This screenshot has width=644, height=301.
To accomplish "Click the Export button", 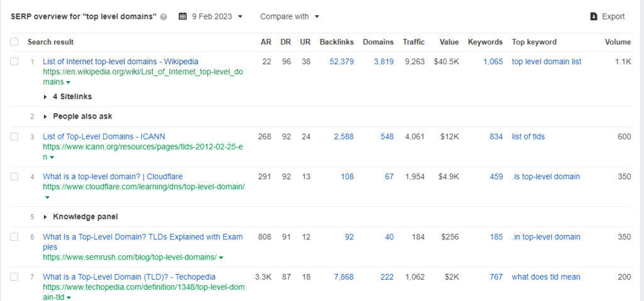I will [x=608, y=16].
